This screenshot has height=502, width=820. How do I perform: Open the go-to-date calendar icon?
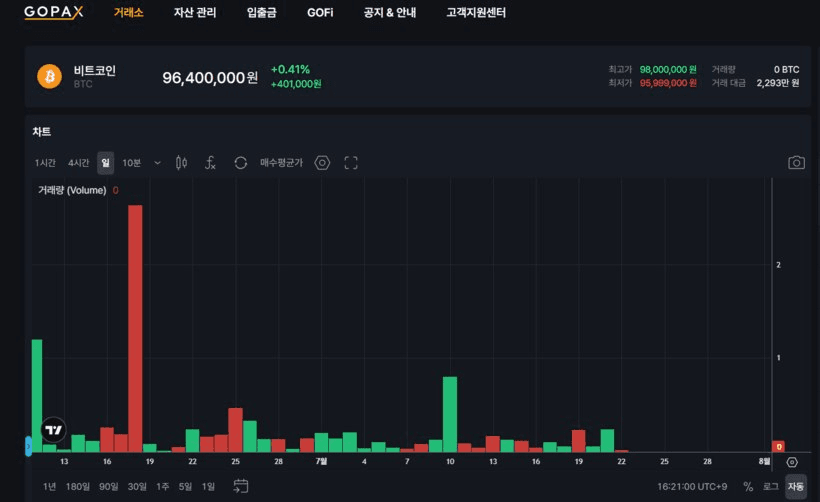pos(241,486)
